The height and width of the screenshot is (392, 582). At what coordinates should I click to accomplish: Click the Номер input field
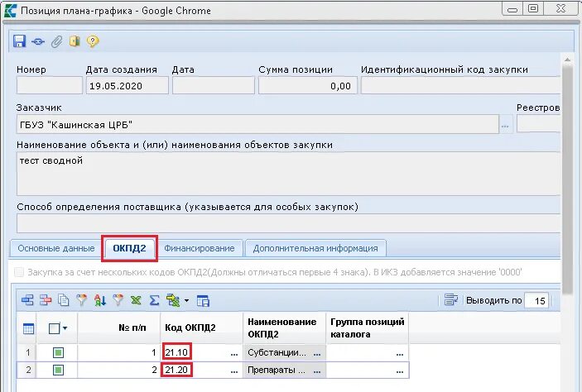coord(50,86)
